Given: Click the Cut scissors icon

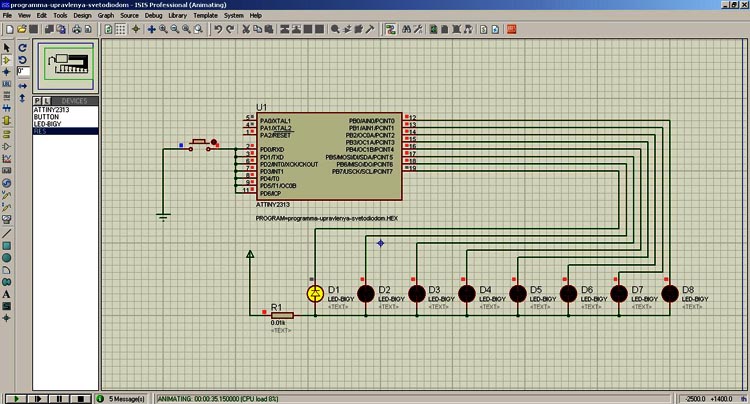Looking at the screenshot, I should coord(246,30).
